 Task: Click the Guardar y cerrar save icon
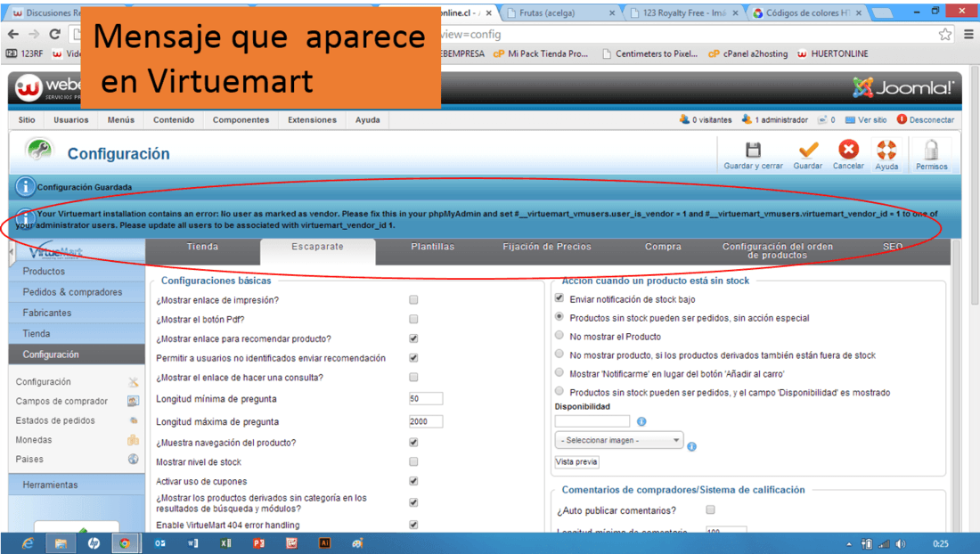(753, 150)
